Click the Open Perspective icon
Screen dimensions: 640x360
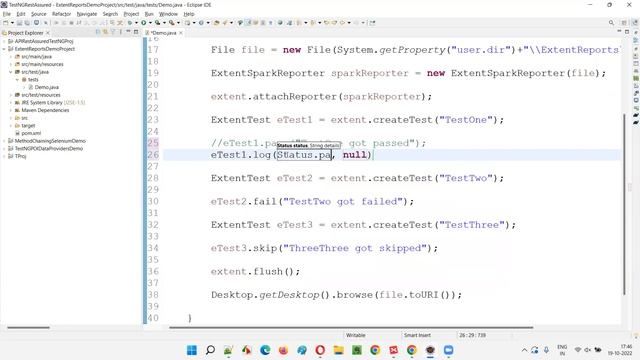click(x=624, y=23)
